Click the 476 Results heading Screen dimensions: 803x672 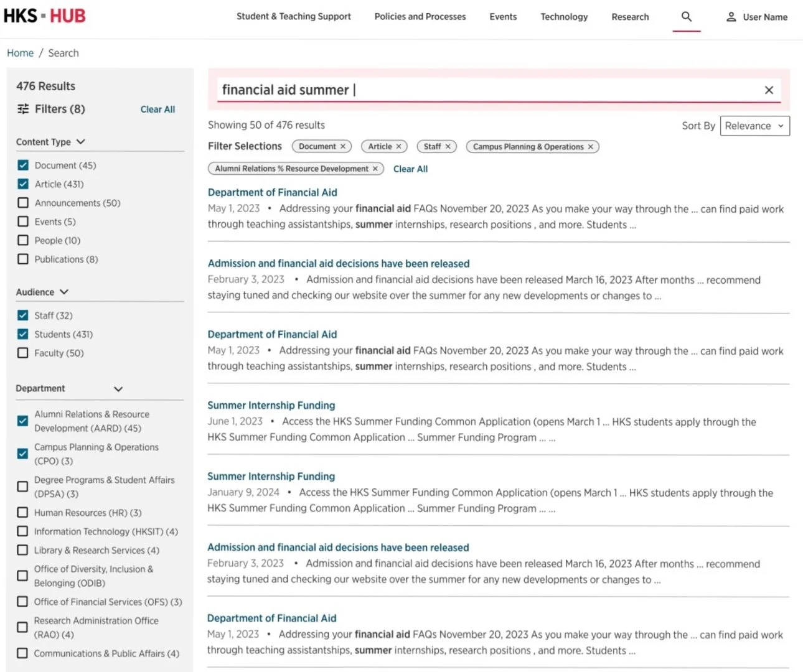tap(46, 86)
